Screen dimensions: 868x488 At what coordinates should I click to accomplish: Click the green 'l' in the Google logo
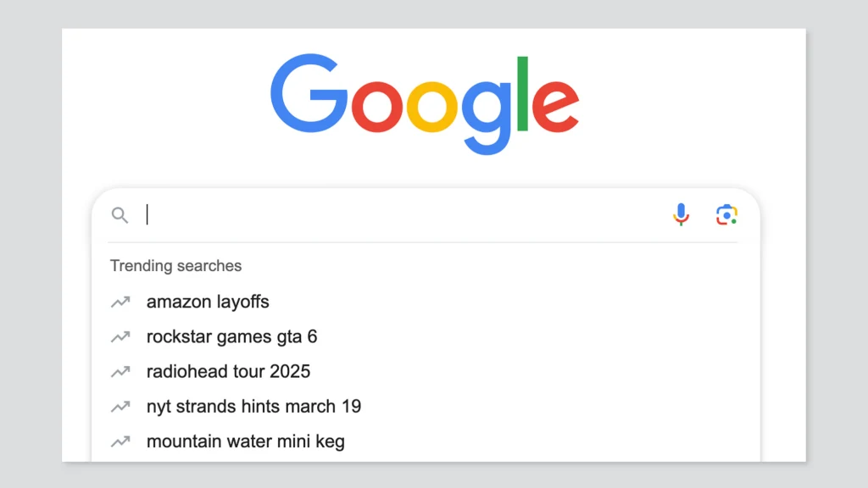click(x=522, y=93)
